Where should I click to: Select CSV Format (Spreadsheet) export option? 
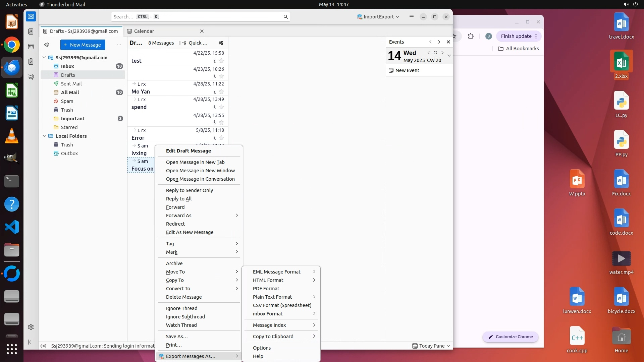282,305
